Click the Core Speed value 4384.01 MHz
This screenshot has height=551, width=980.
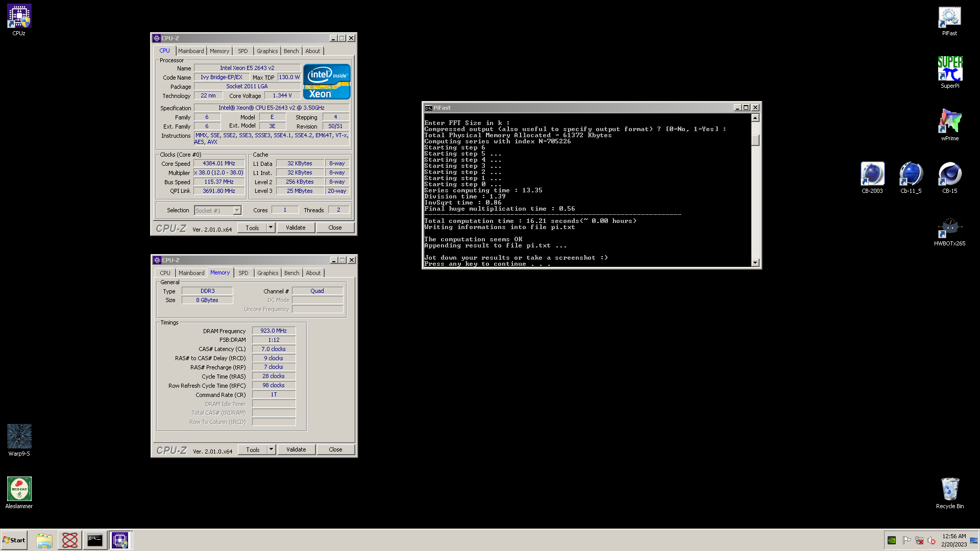tap(219, 164)
